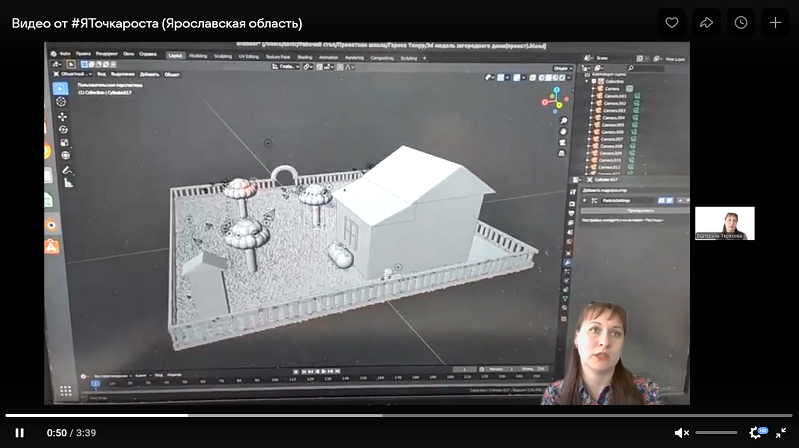Add a new workspace with plus button
This screenshot has height=448, width=799.
coord(424,58)
